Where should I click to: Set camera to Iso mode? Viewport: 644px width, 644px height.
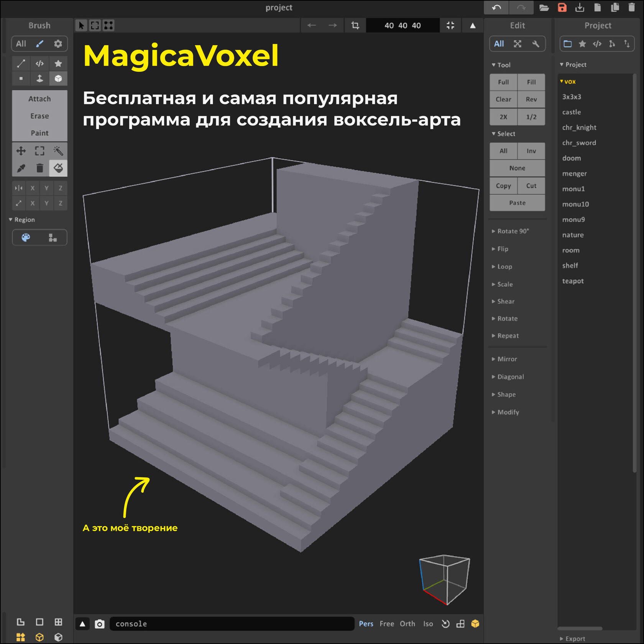[428, 624]
